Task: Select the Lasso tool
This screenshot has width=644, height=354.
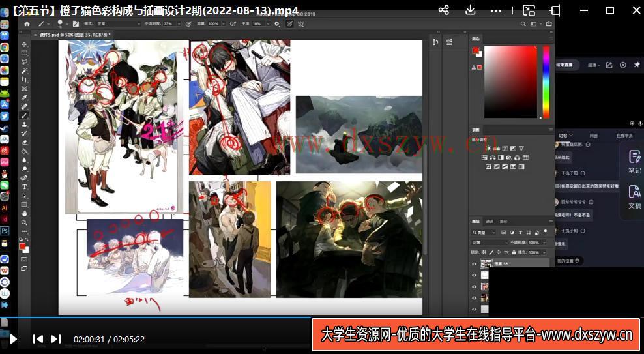Action: tap(24, 61)
